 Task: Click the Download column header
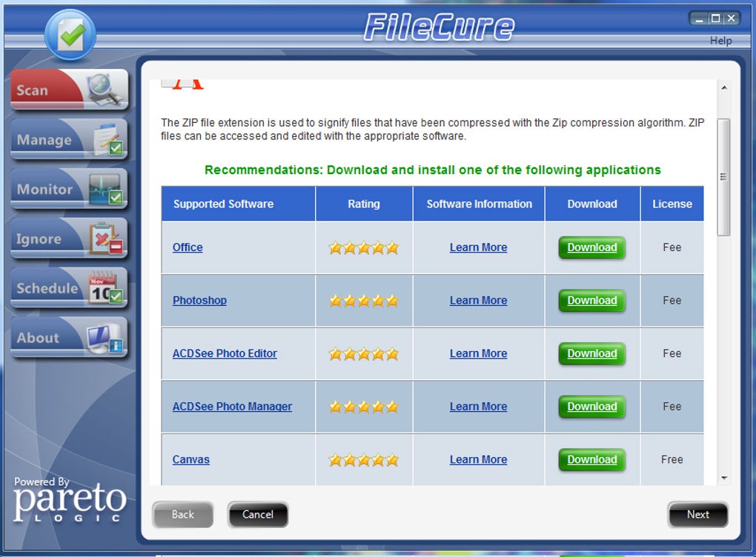pyautogui.click(x=592, y=204)
